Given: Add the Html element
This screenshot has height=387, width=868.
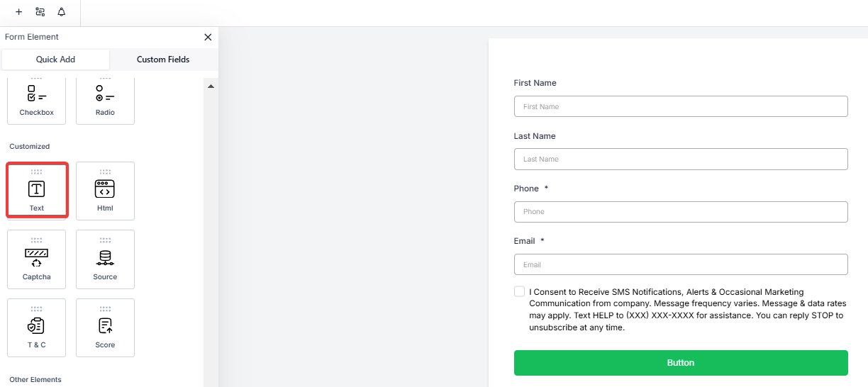Looking at the screenshot, I should tap(105, 191).
